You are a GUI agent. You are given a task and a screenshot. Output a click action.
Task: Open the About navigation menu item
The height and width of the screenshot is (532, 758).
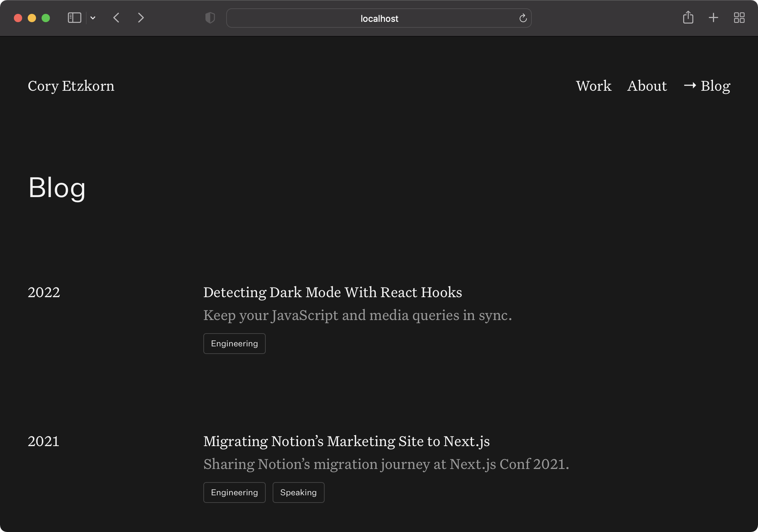[647, 85]
